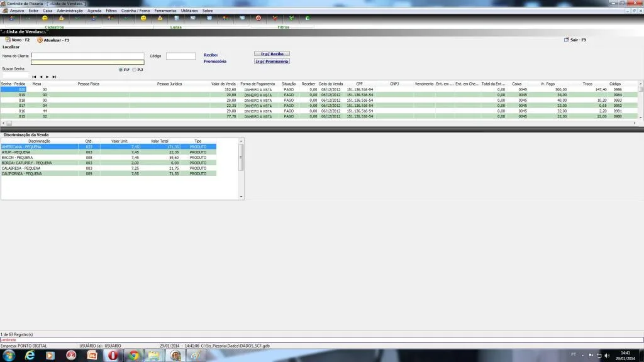Viewport: 644px width, 362px height.
Task: Select the P.F radio button
Action: click(x=121, y=70)
